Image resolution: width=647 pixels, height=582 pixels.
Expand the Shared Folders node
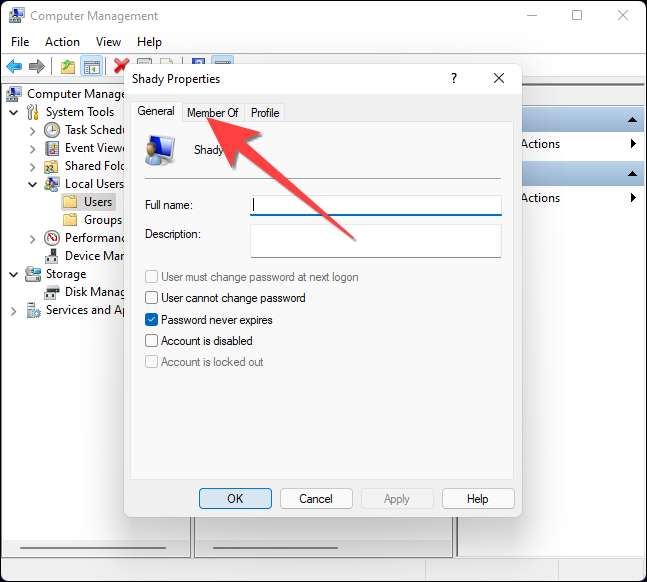pyautogui.click(x=33, y=167)
